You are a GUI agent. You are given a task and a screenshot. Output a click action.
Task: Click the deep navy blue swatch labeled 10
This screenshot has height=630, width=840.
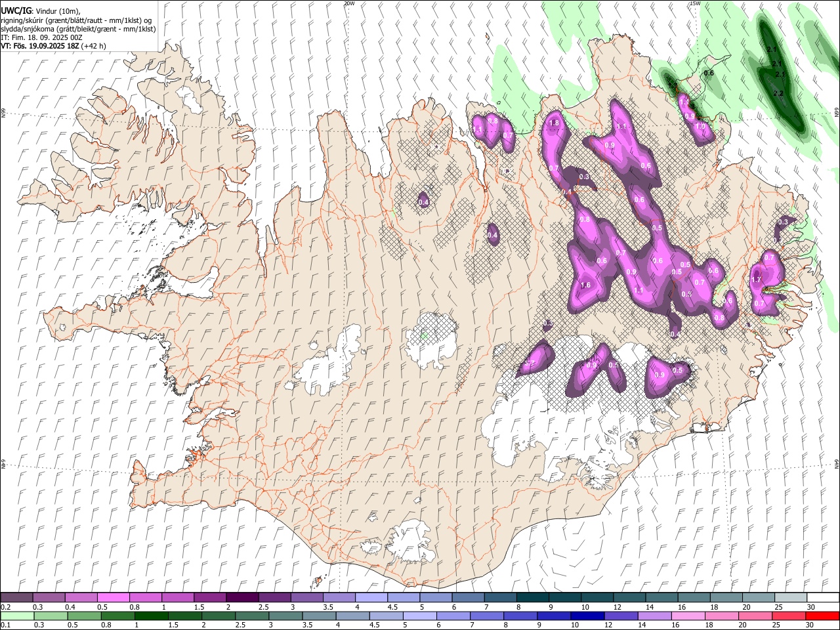[587, 616]
